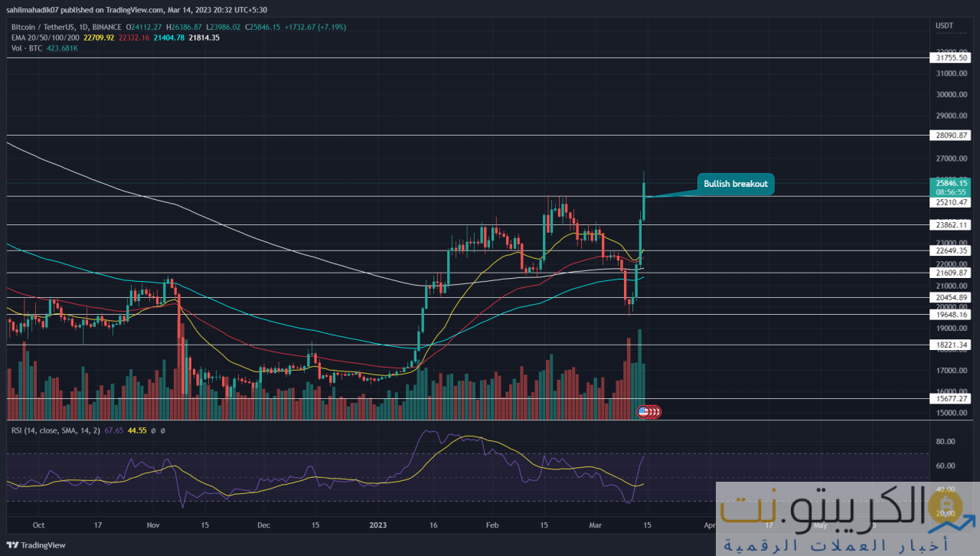Screen dimensions: 980x556
Task: Select the 22649.35 price level label
Action: click(952, 250)
